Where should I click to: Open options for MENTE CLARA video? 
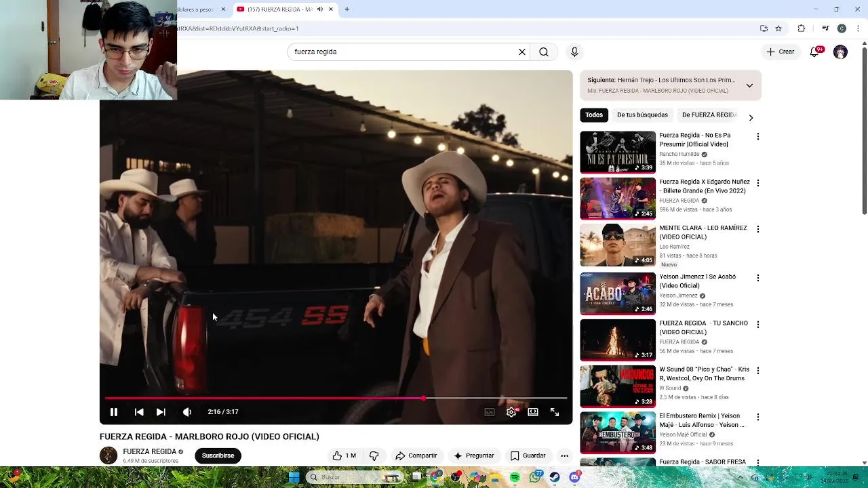coord(758,229)
